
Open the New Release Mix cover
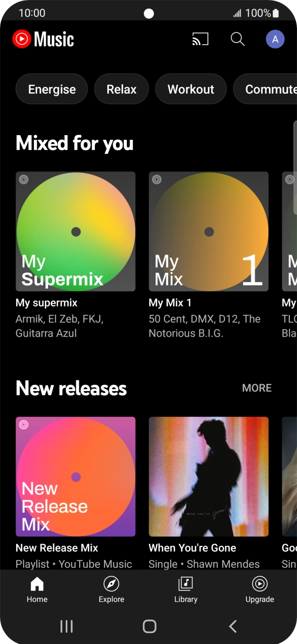pos(76,477)
